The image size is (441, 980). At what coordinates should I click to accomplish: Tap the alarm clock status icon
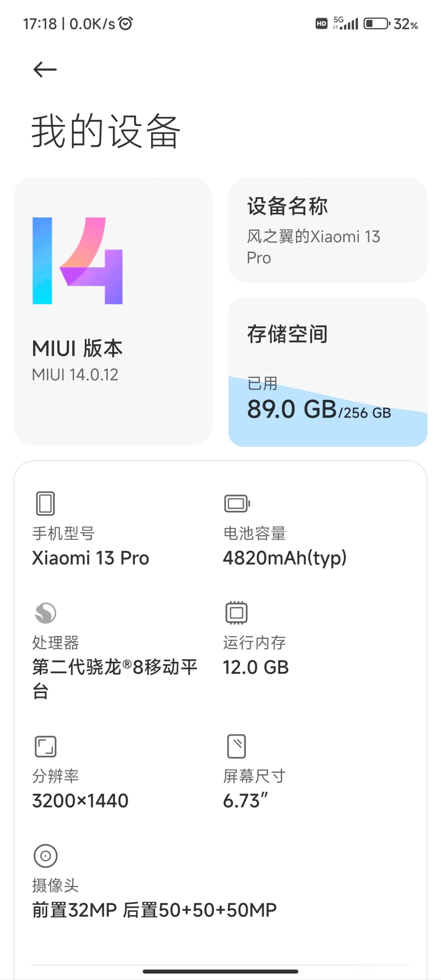(x=126, y=24)
